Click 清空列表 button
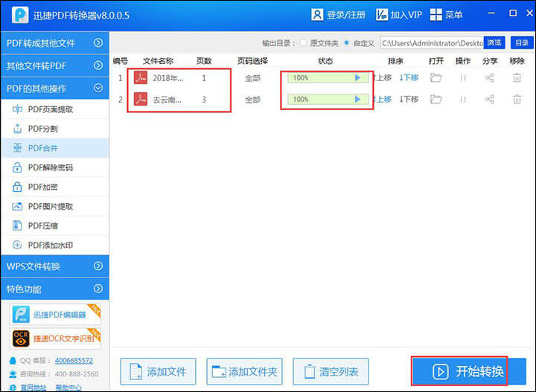 coord(331,371)
